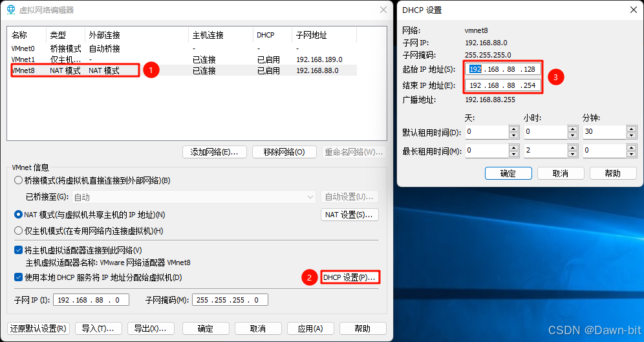This screenshot has height=342, width=644.
Task: Close the 虚拟网络编辑器 window
Action: (x=383, y=10)
